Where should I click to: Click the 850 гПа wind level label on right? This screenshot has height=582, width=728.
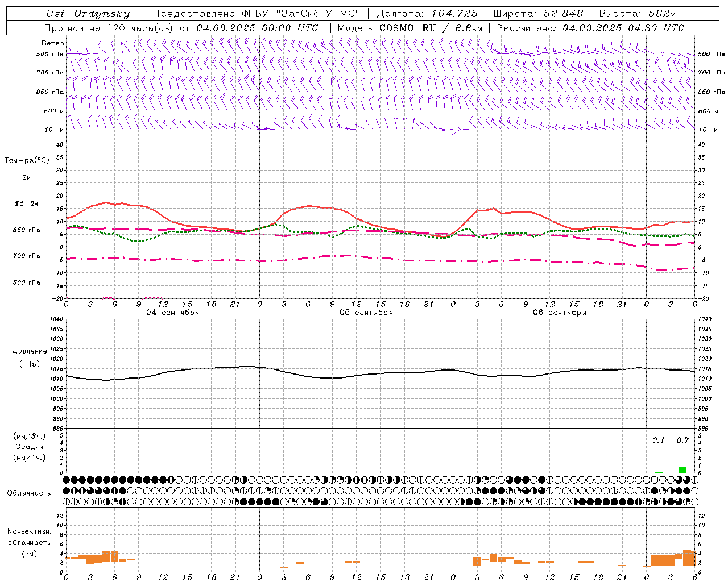(x=712, y=92)
